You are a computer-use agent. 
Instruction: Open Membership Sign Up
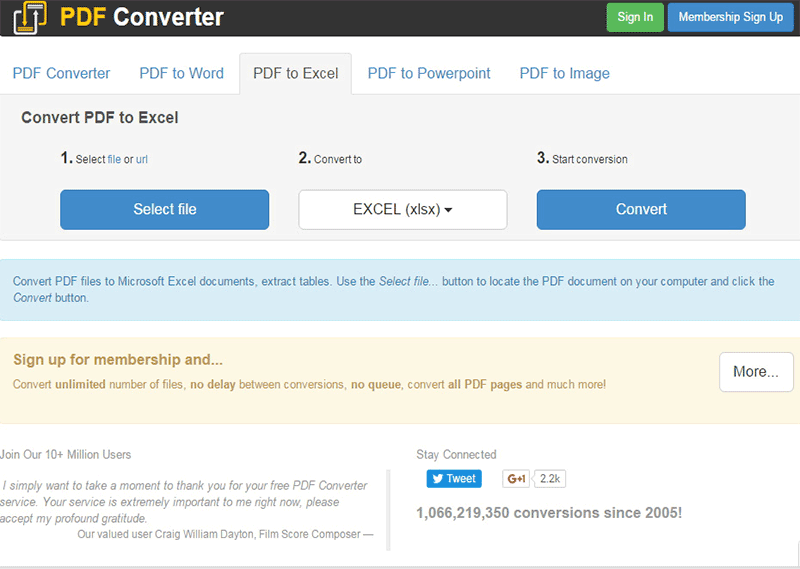(x=731, y=17)
